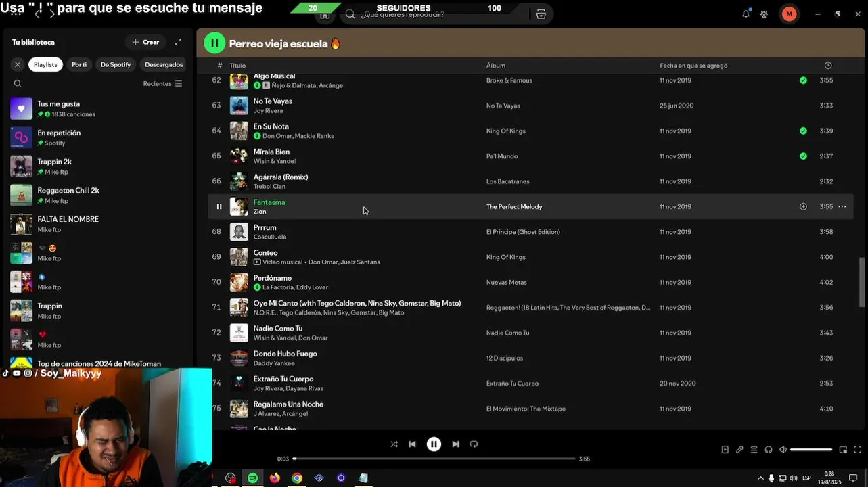Click the search magnifier icon at top

click(350, 14)
